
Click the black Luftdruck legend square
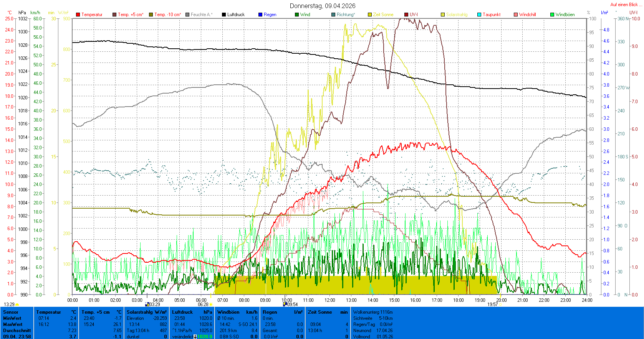(224, 15)
